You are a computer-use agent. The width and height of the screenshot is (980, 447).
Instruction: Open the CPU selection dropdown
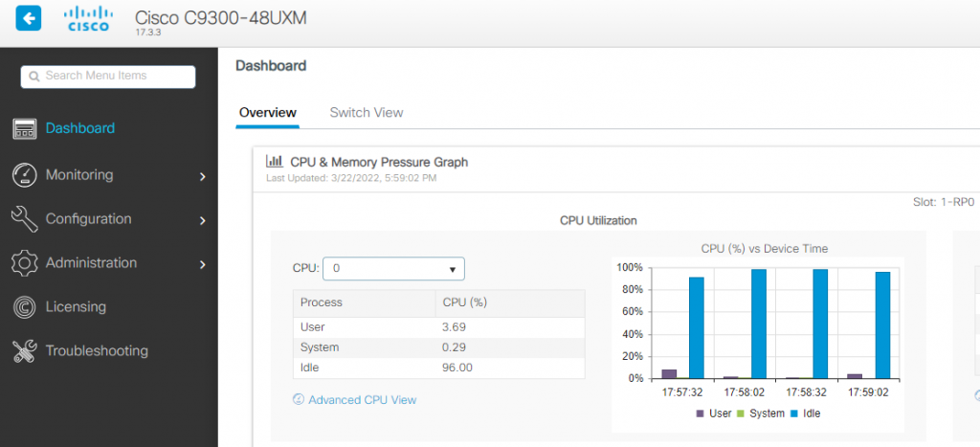point(393,268)
